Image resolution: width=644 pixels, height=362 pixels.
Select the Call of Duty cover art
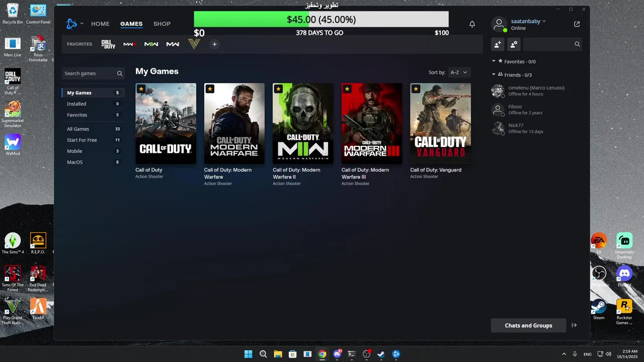pos(166,124)
